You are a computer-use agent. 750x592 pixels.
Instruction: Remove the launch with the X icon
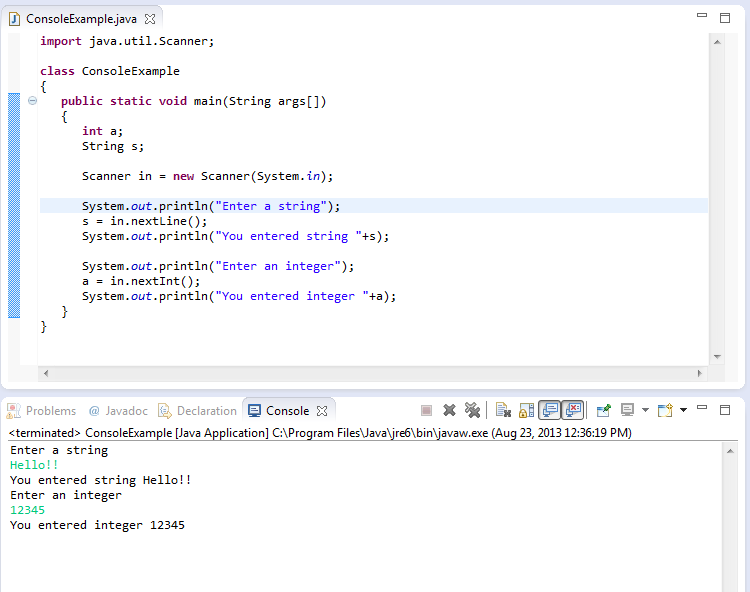coord(449,410)
